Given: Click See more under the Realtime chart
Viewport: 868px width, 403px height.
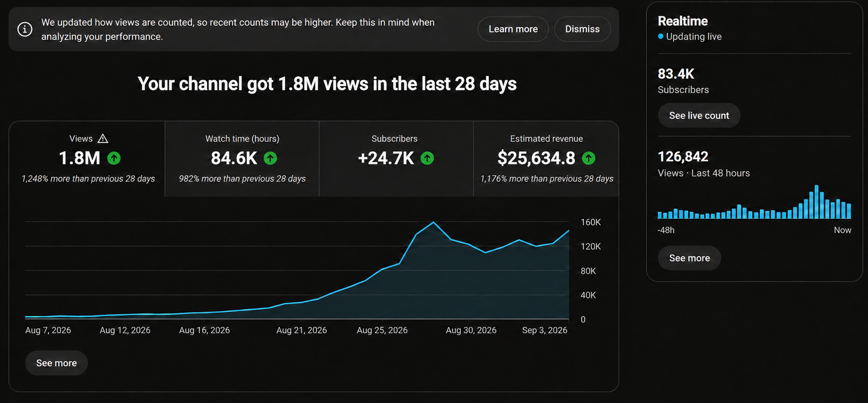Looking at the screenshot, I should (x=690, y=258).
